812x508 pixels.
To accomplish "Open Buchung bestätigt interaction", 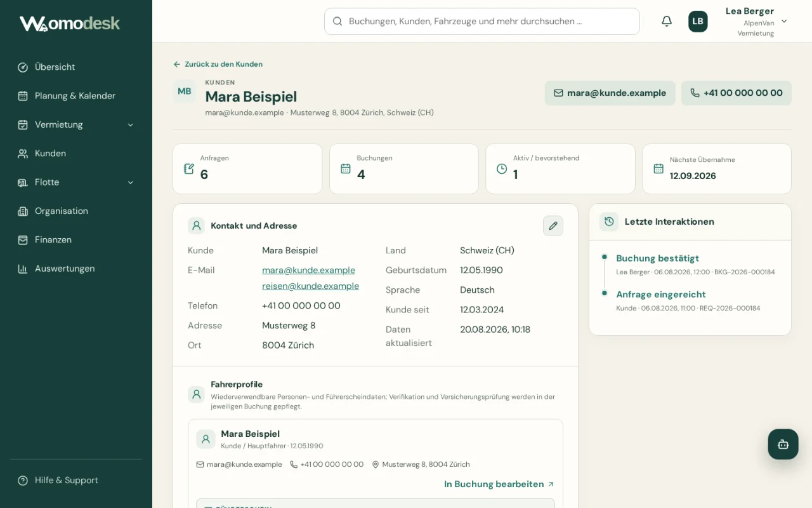I will coord(657,258).
